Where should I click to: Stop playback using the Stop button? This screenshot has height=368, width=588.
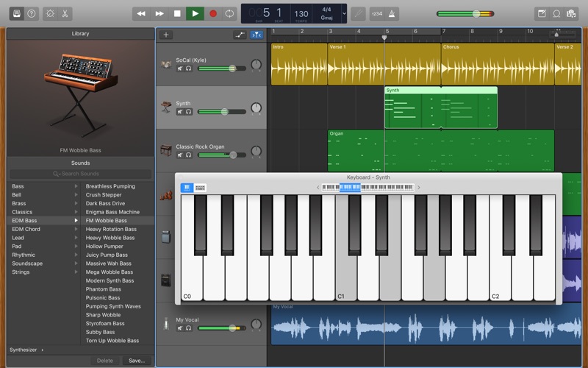177,13
